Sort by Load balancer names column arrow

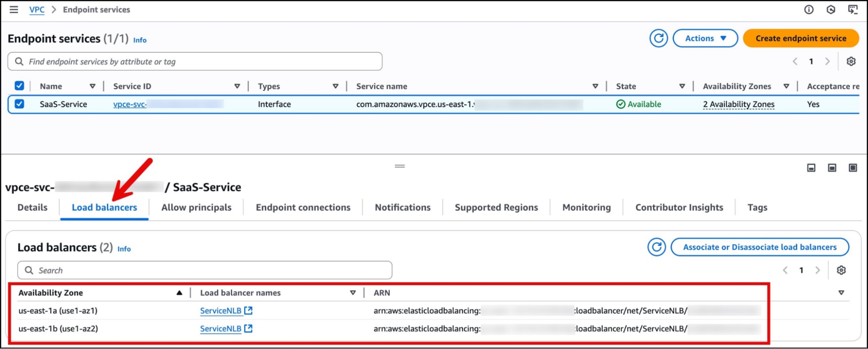pyautogui.click(x=353, y=293)
